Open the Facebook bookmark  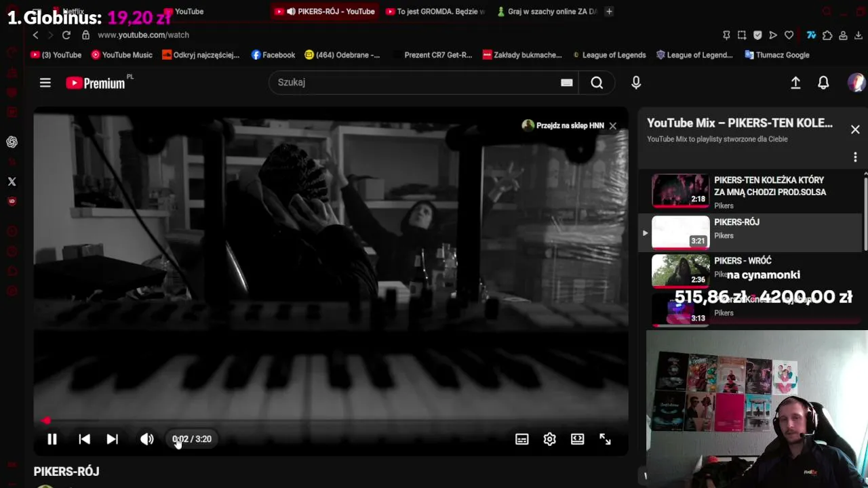pyautogui.click(x=273, y=55)
